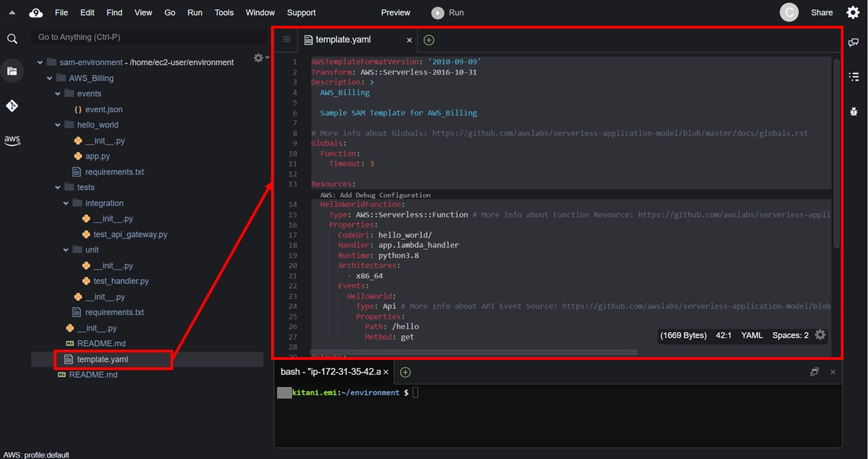
Task: Click the YAML language mode selector
Action: 752,335
